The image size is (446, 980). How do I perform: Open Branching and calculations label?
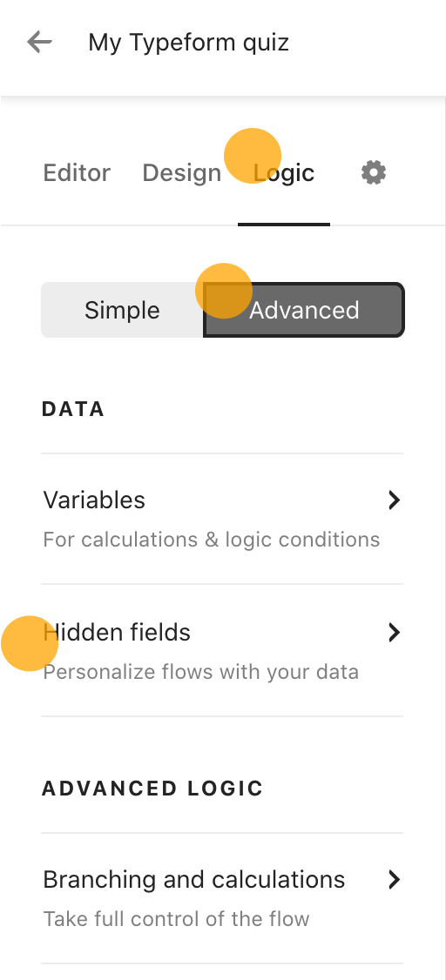point(194,879)
